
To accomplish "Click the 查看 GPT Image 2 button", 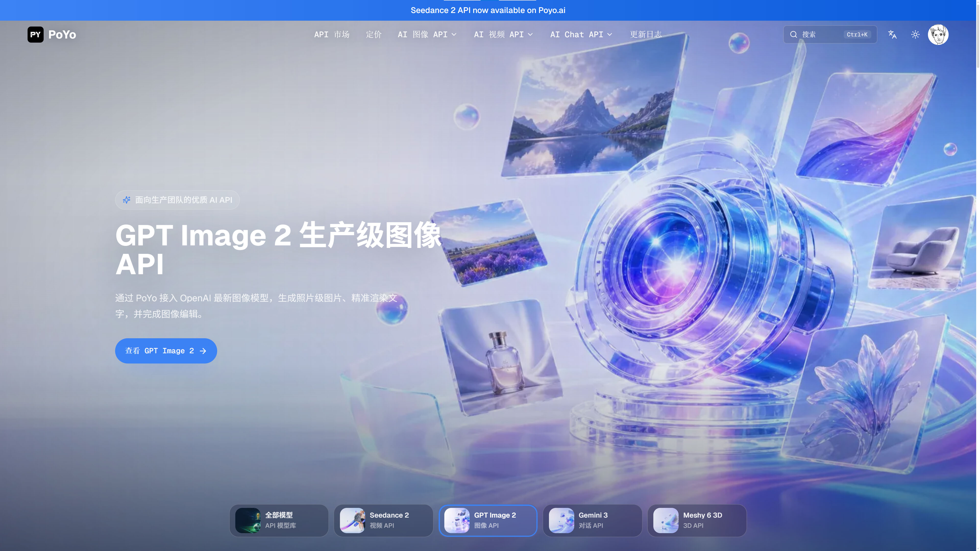I will [166, 350].
